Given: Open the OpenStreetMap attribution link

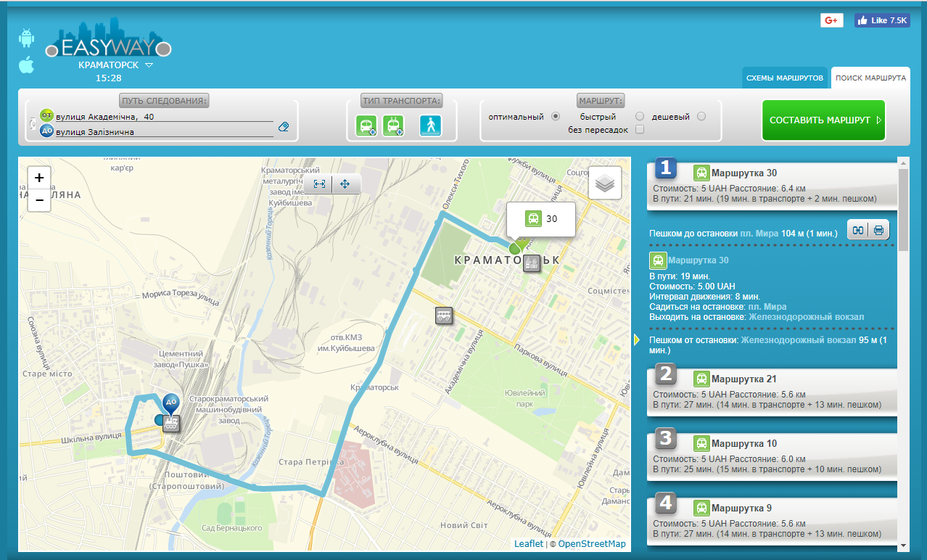Looking at the screenshot, I should coord(592,544).
